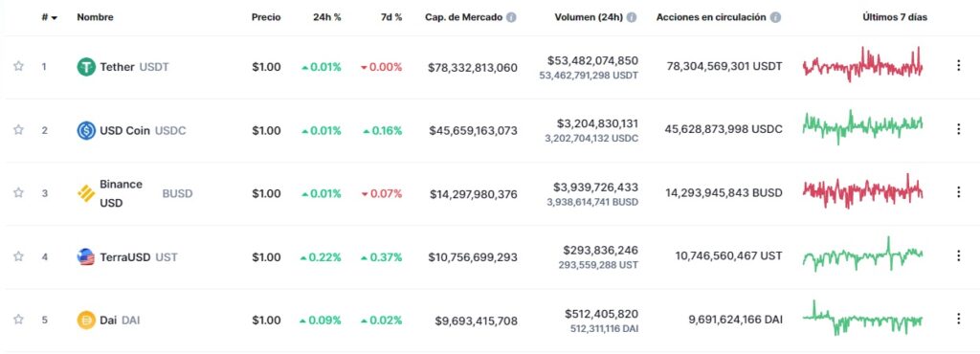Sort by the 24h % column header
The height and width of the screenshot is (354, 980).
click(x=327, y=17)
